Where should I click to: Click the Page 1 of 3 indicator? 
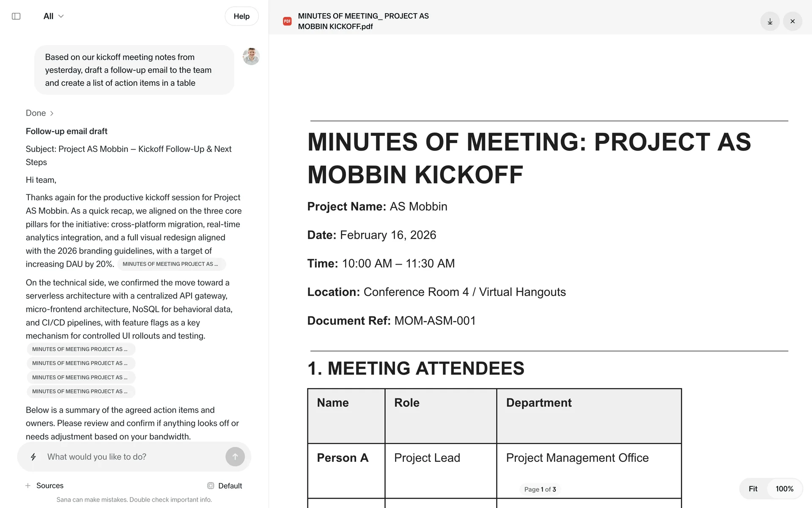(x=540, y=489)
